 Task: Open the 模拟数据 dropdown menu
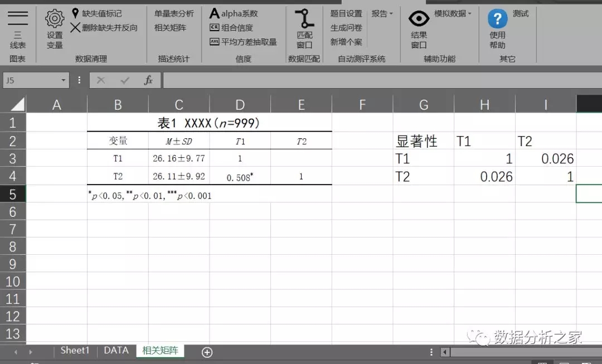(453, 13)
